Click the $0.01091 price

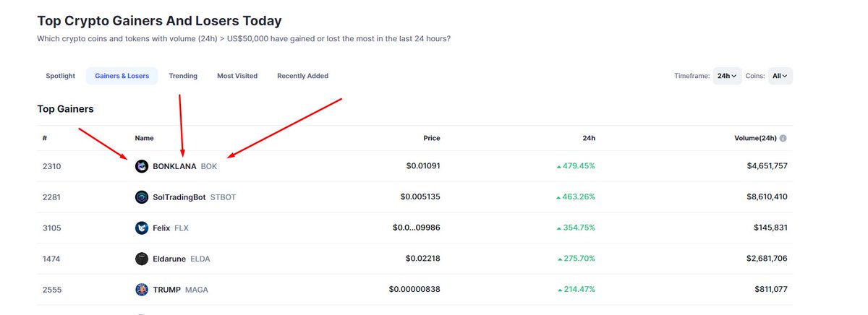pyautogui.click(x=423, y=166)
